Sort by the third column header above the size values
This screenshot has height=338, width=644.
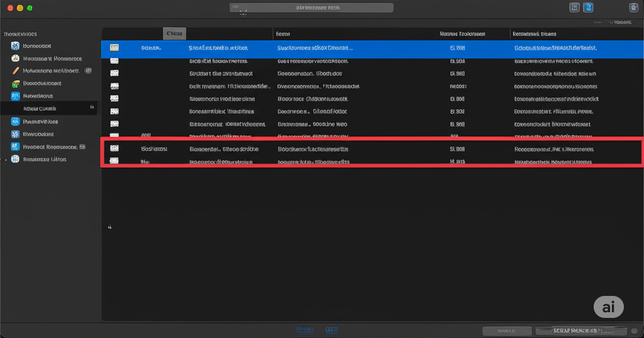point(462,34)
